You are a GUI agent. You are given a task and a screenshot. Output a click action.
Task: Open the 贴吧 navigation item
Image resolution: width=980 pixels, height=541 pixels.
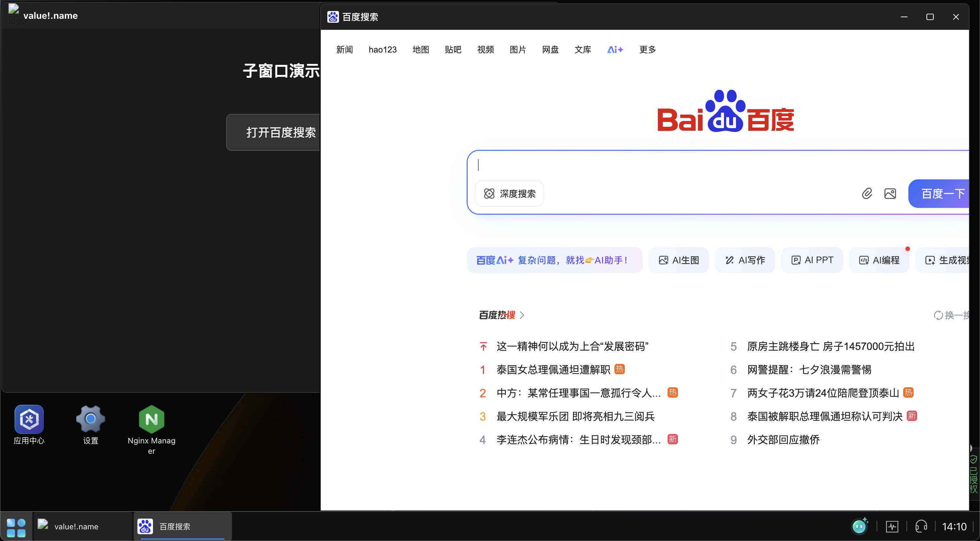[453, 50]
